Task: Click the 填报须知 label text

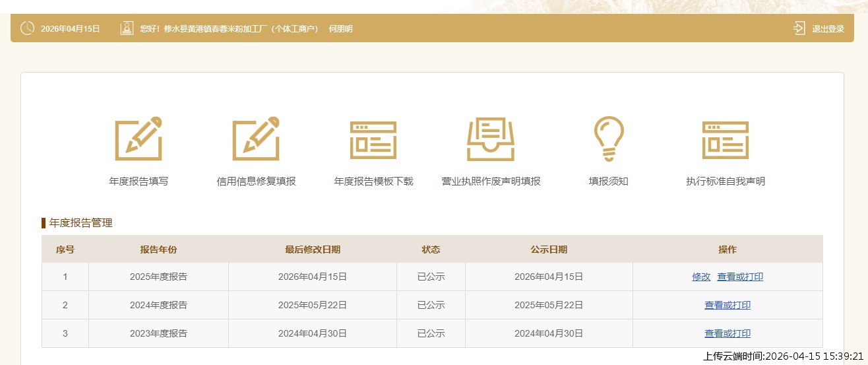Action: 608,182
